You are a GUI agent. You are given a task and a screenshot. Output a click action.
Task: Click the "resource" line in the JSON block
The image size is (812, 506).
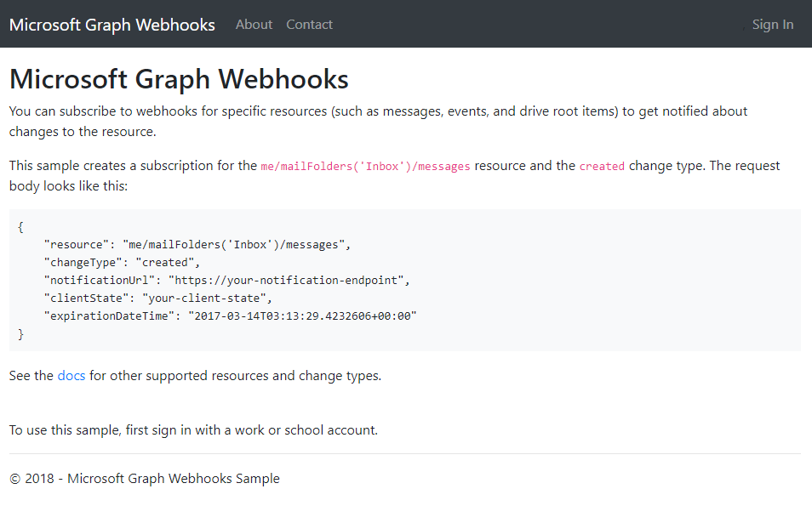tap(197, 245)
